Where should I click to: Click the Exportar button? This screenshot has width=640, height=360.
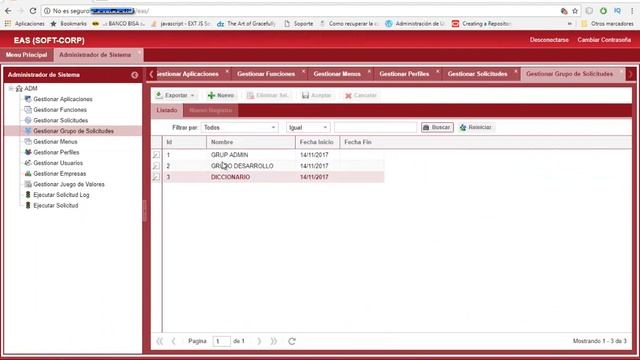(x=176, y=96)
